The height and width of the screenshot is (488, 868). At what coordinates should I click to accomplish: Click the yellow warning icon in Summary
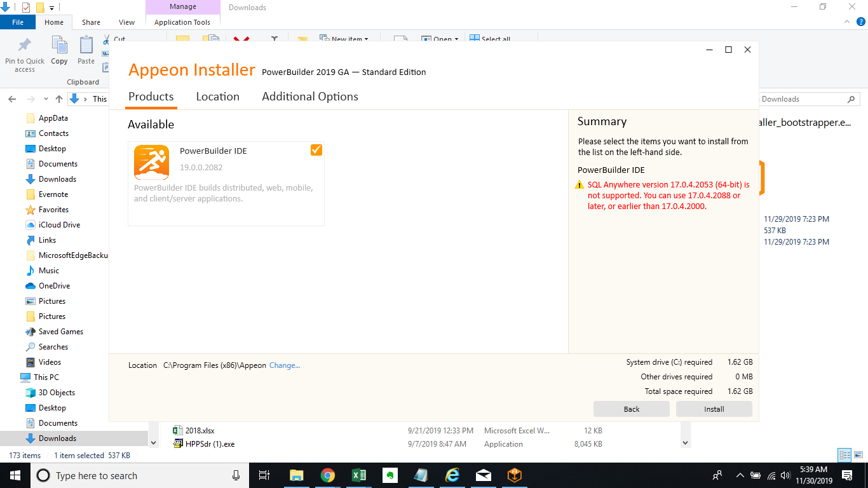coord(579,185)
